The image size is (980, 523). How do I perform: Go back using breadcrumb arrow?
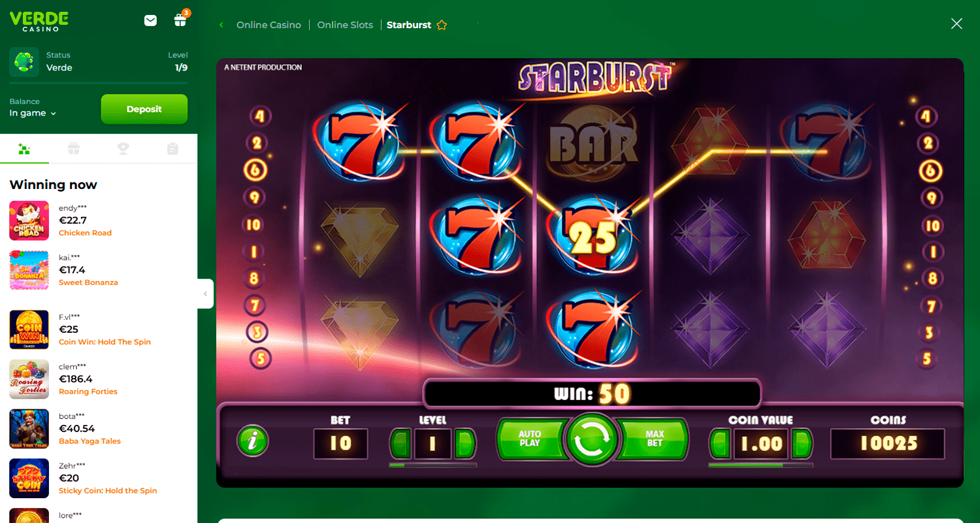(221, 25)
